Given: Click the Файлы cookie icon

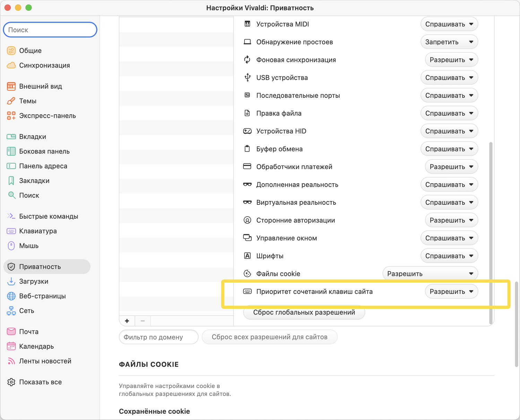Looking at the screenshot, I should (x=247, y=274).
